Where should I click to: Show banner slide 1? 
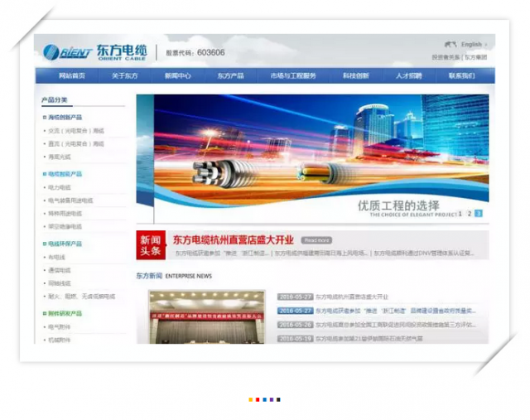(460, 214)
